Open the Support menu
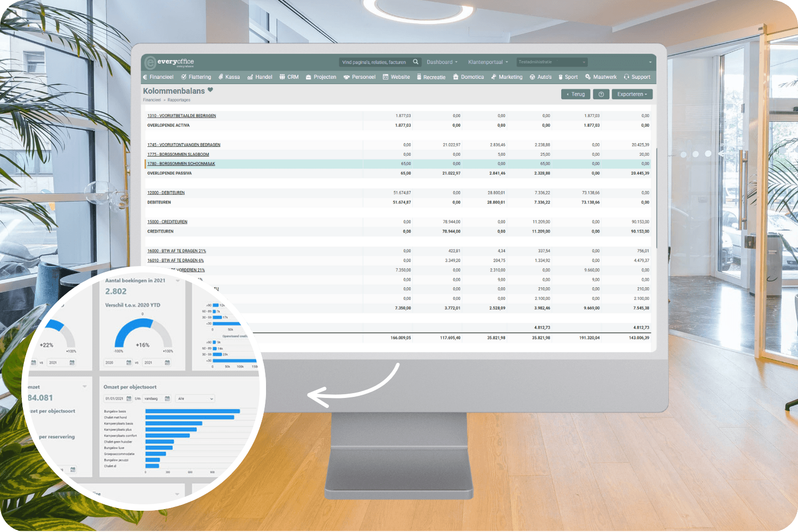This screenshot has width=798, height=532. tap(637, 77)
